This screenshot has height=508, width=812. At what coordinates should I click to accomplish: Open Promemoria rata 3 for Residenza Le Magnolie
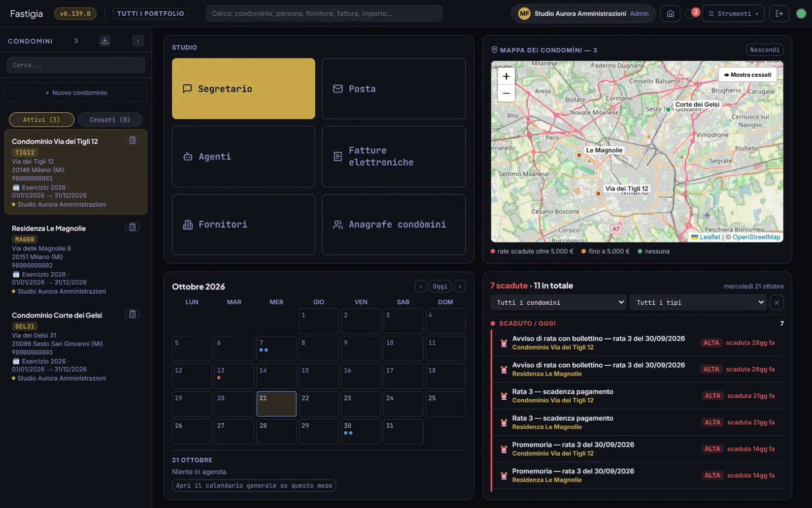(x=638, y=475)
